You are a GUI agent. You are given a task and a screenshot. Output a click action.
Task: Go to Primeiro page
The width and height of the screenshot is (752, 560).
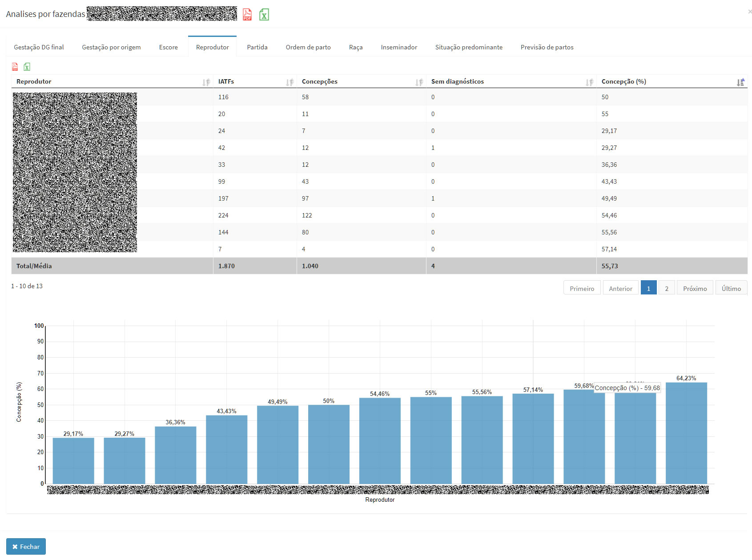[x=582, y=288]
